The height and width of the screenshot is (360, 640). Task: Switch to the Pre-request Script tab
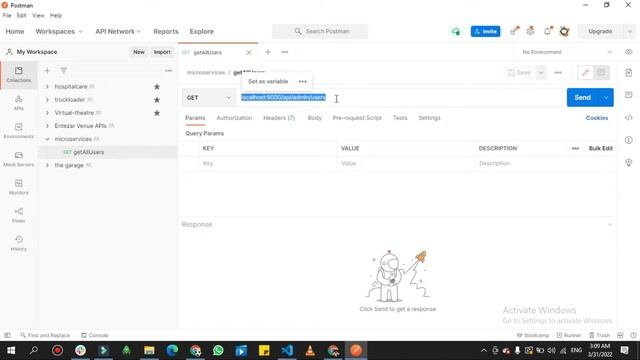pos(357,118)
